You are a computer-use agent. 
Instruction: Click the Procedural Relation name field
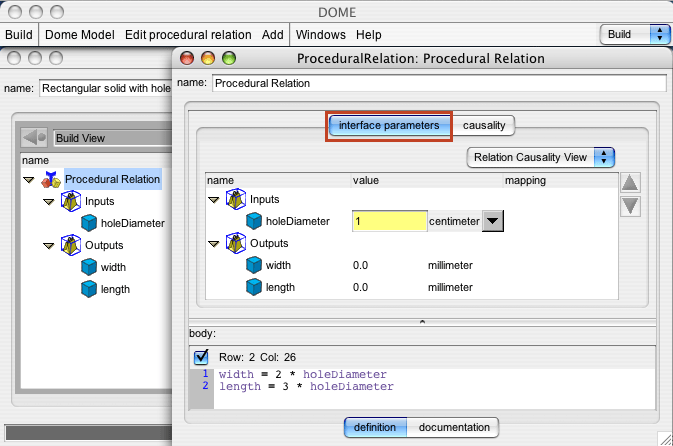click(x=439, y=83)
